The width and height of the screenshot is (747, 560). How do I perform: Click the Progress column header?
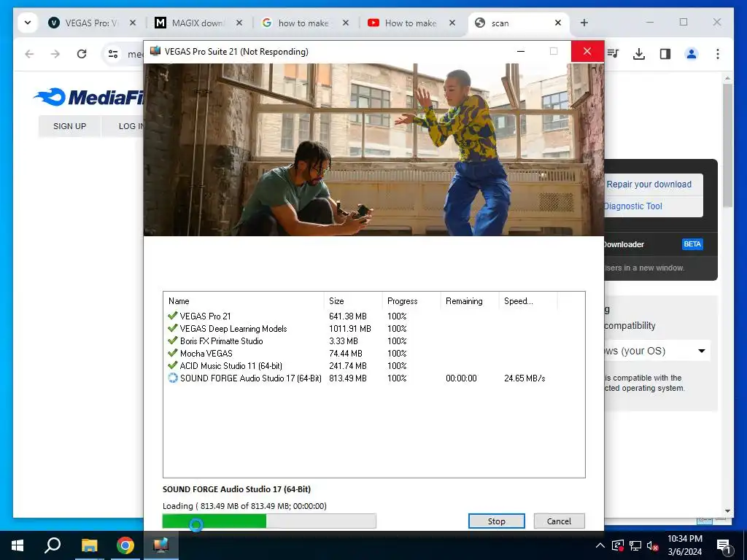(411, 301)
